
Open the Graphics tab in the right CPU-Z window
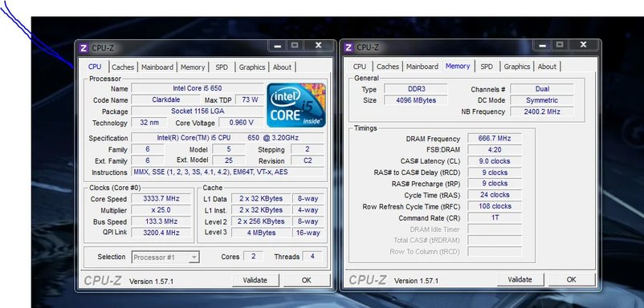tap(517, 67)
